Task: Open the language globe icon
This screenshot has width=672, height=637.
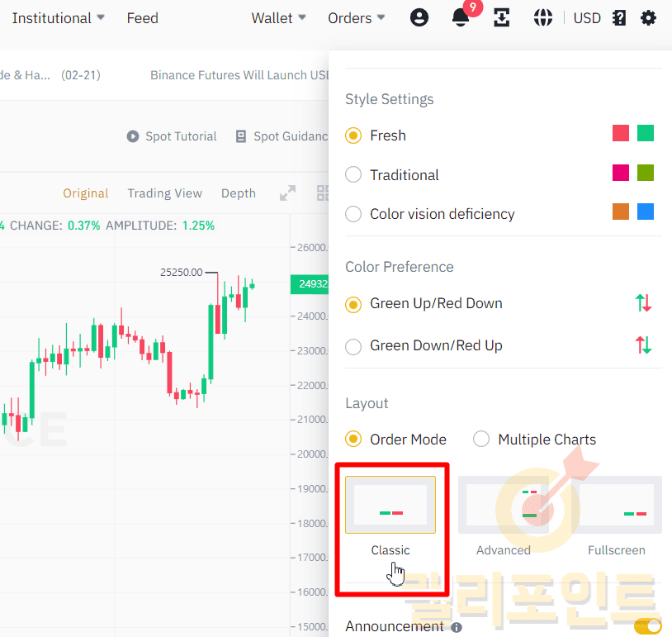Action: 542,17
